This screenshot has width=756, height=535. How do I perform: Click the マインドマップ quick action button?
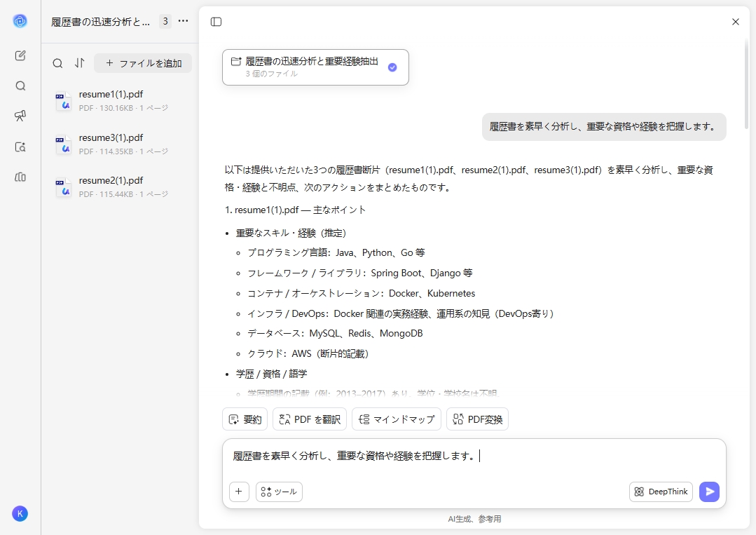pyautogui.click(x=396, y=419)
